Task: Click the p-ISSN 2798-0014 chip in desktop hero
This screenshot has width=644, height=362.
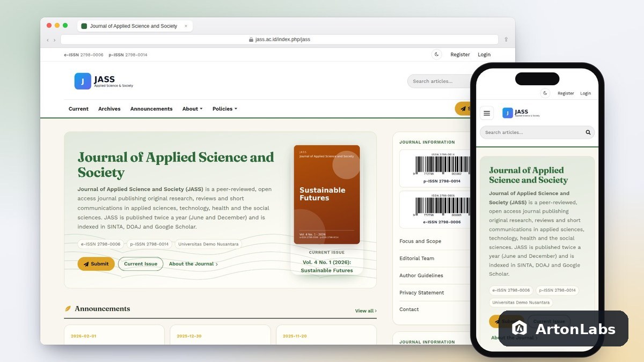Action: [x=149, y=244]
